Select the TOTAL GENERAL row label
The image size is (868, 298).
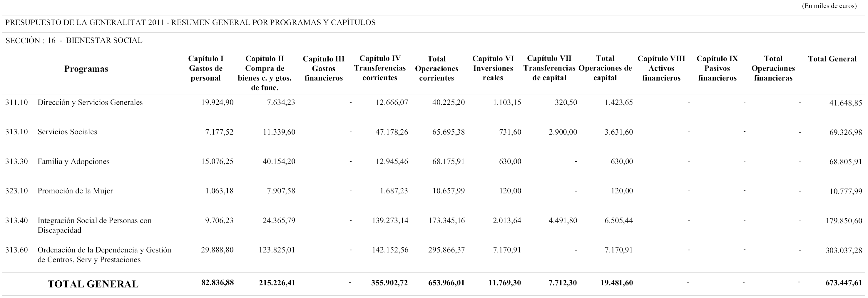(93, 284)
